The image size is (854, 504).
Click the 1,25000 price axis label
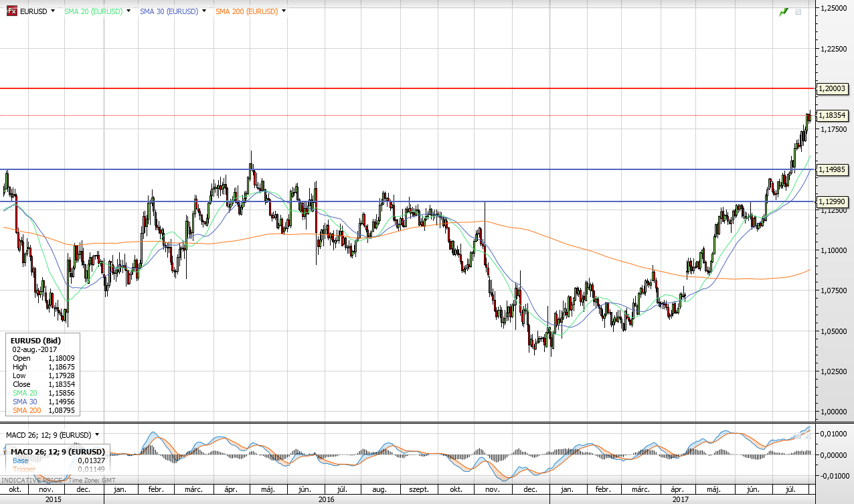(833, 8)
